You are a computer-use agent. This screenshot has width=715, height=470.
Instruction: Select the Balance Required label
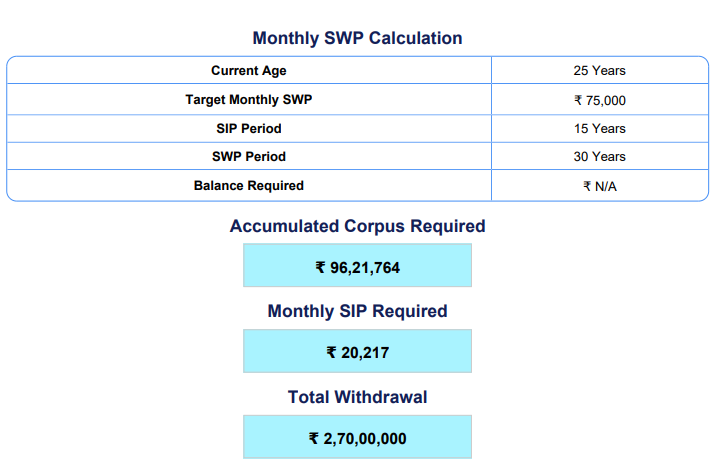248,185
